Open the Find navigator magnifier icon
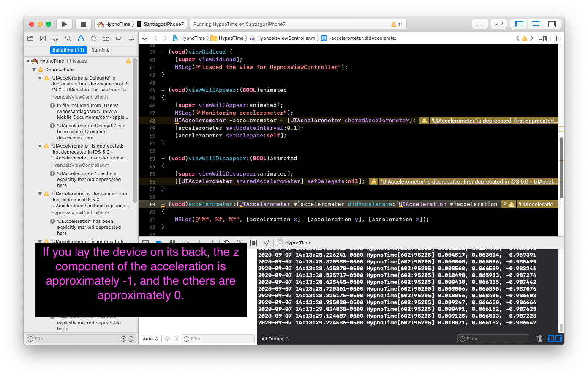 [x=68, y=38]
